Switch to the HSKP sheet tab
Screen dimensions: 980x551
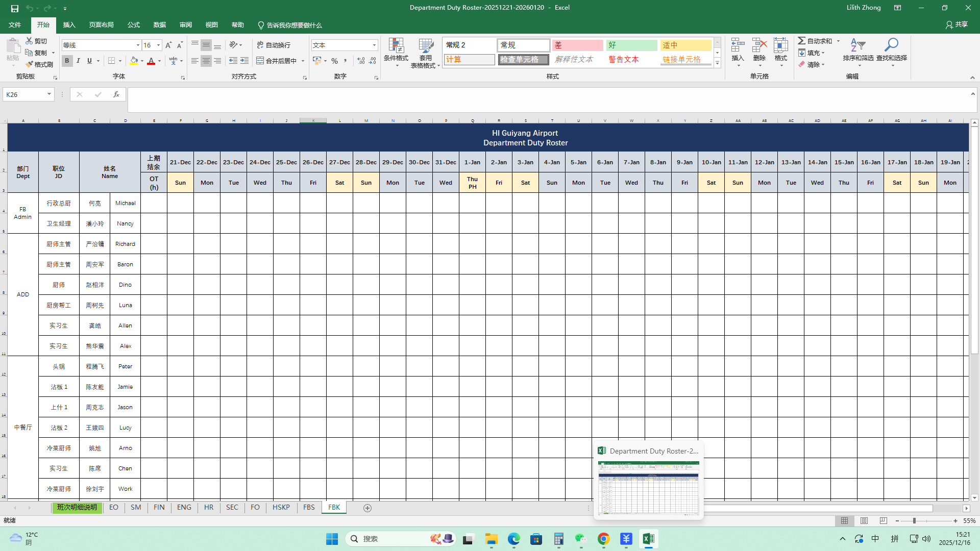tap(281, 507)
